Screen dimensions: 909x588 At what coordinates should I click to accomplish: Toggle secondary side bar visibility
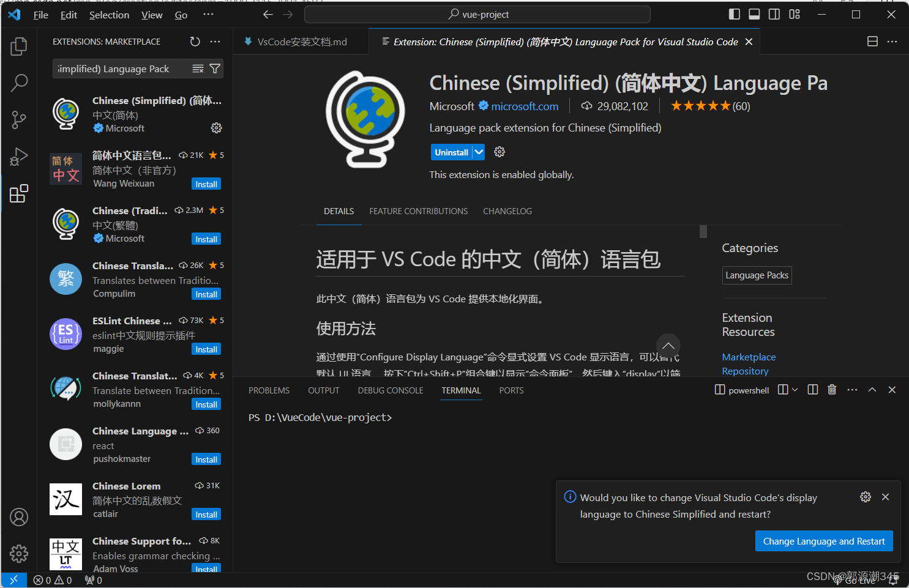pos(774,14)
